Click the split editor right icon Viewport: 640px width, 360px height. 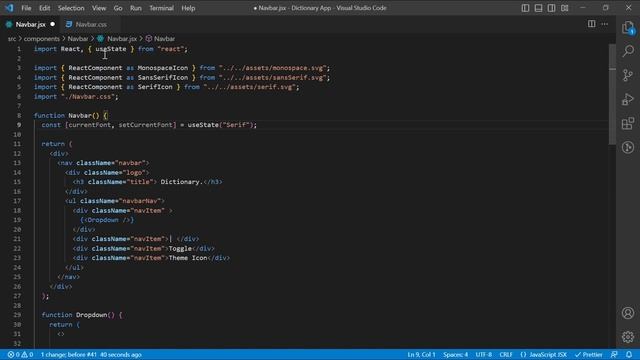click(x=591, y=24)
